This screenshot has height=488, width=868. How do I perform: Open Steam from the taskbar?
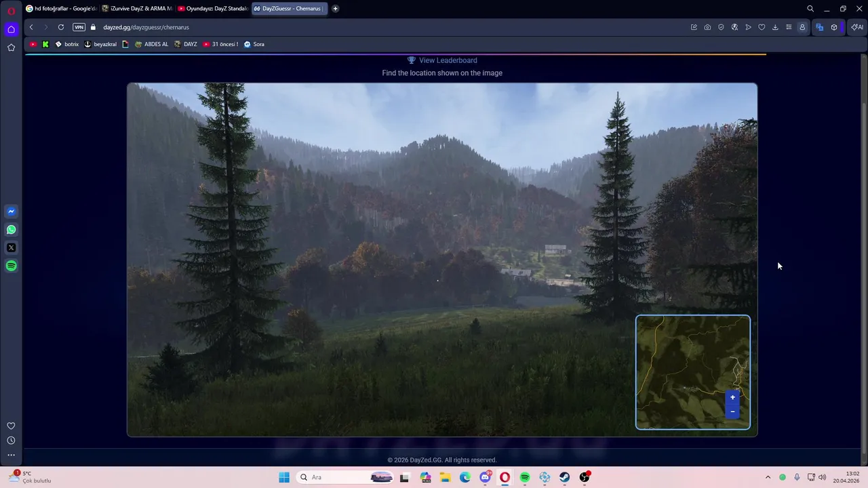click(564, 477)
